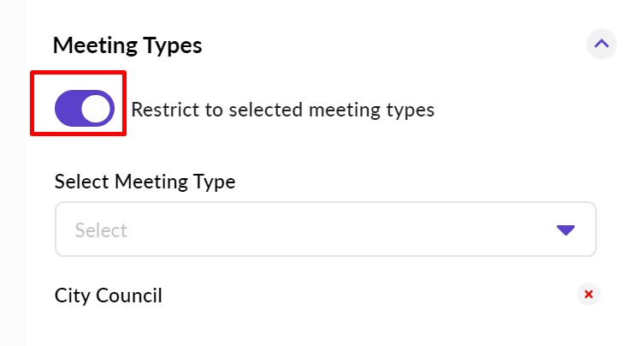644x346 pixels.
Task: Click the white knob on the toggle
Action: tap(97, 109)
